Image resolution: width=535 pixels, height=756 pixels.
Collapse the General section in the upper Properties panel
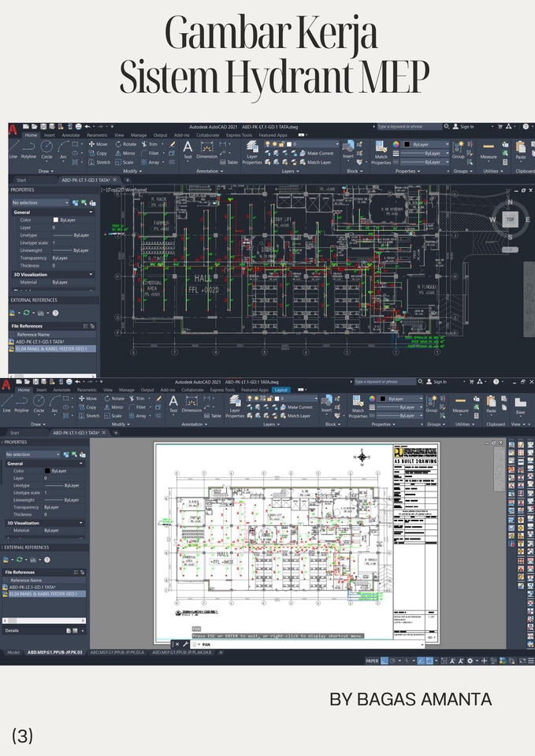91,212
